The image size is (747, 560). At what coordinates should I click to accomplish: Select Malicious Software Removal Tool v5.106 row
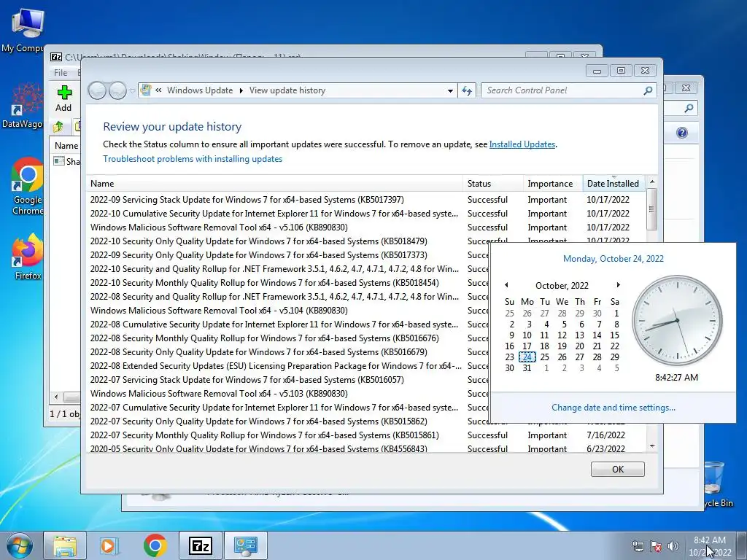coord(366,227)
